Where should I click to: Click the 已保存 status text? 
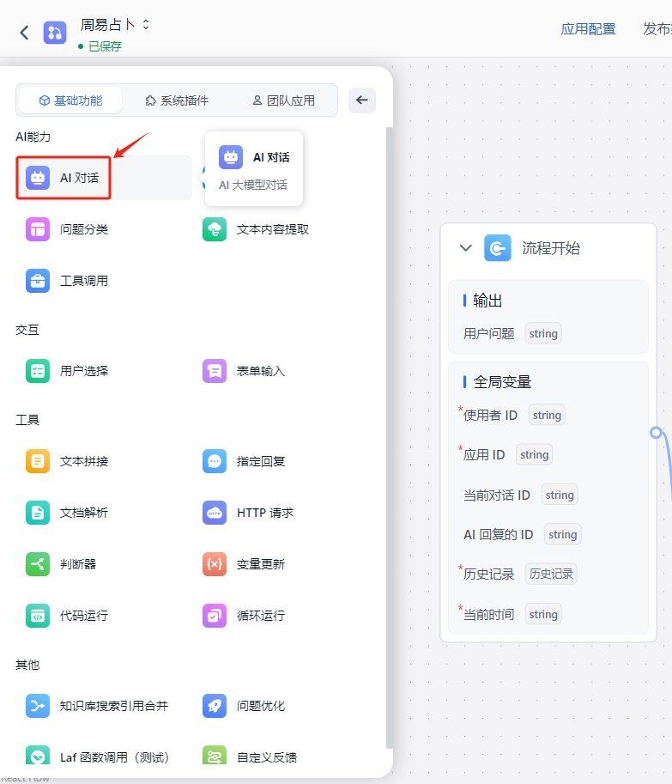point(105,46)
